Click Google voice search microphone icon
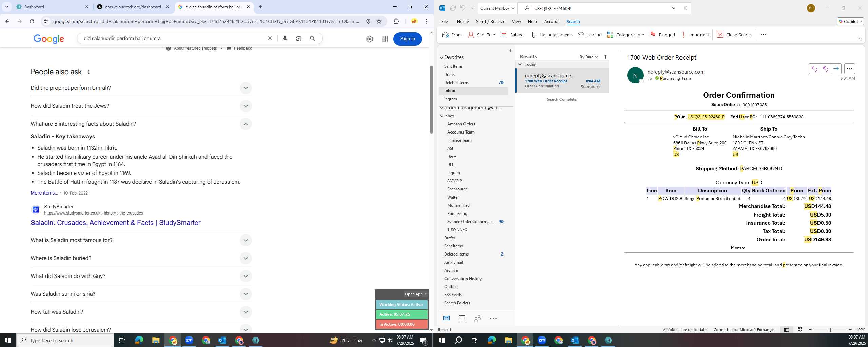The height and width of the screenshot is (347, 868). (285, 38)
